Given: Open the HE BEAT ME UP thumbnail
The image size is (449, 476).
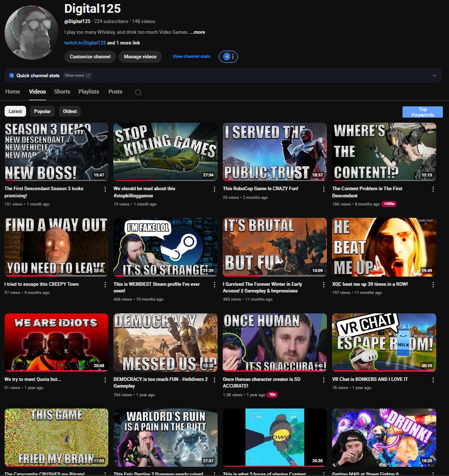Looking at the screenshot, I should coord(384,247).
